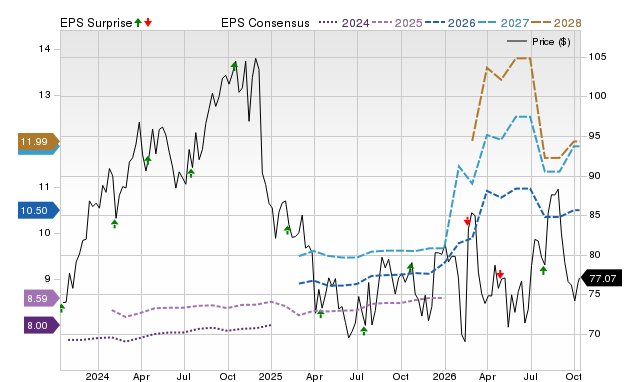Select the green surprise arrow near April 2025
The image size is (640, 382).
[321, 313]
